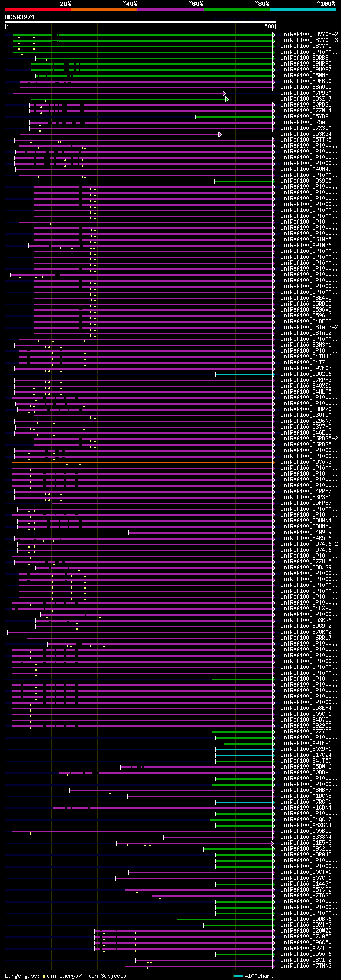Screen dimensions: 341x980
Task: Select UniRef100_B4DF22 label
Action: pos(306,321)
